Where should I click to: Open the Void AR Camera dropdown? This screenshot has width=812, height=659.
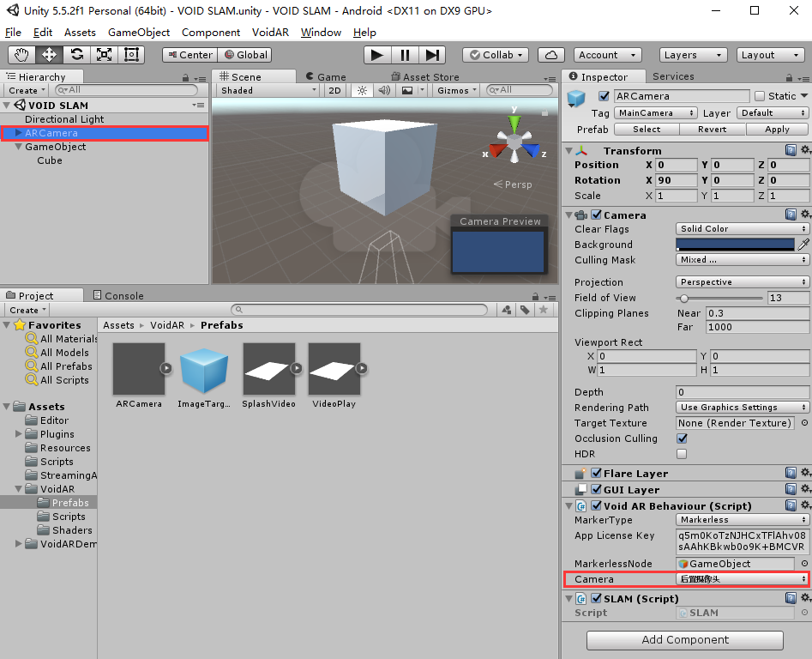pyautogui.click(x=742, y=578)
